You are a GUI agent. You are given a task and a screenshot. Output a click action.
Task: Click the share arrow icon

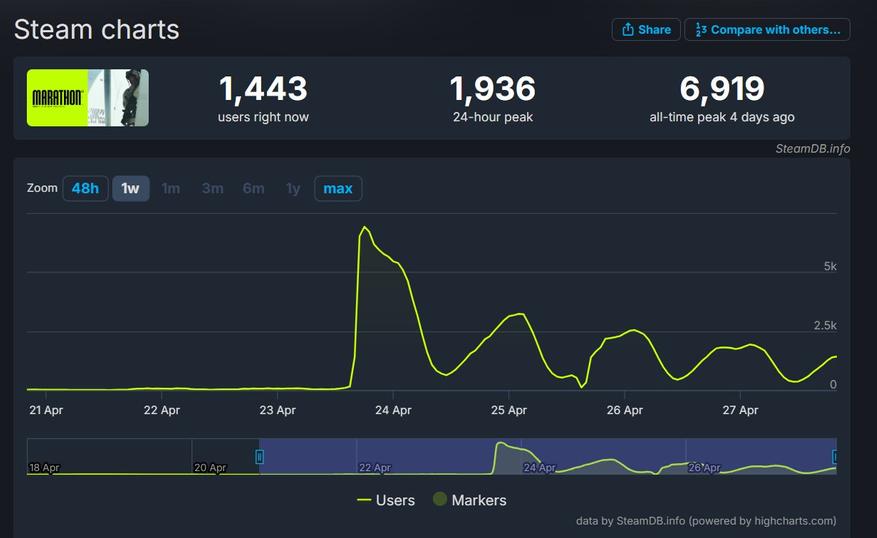pyautogui.click(x=628, y=30)
